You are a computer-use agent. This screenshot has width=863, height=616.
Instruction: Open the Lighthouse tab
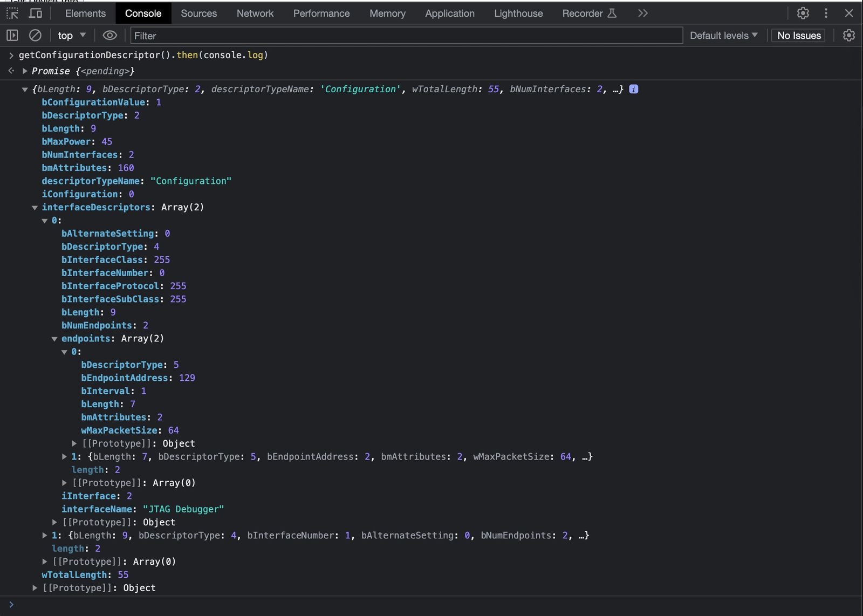pyautogui.click(x=518, y=13)
